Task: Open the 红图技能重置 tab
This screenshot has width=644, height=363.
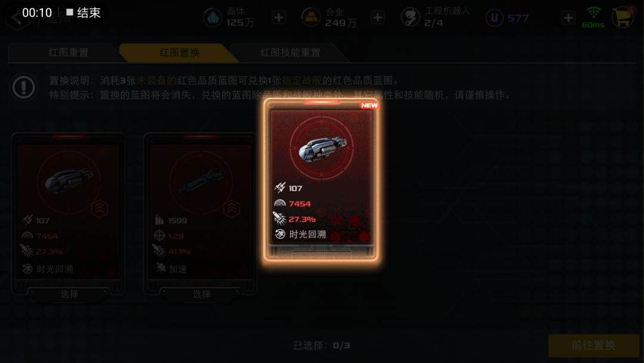Action: [x=290, y=53]
